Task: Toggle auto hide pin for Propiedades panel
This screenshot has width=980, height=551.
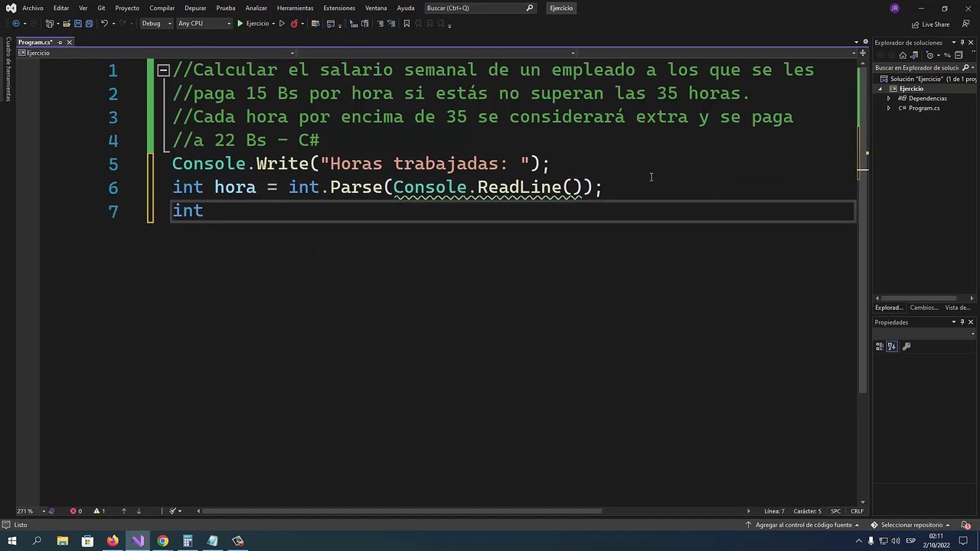Action: (962, 322)
